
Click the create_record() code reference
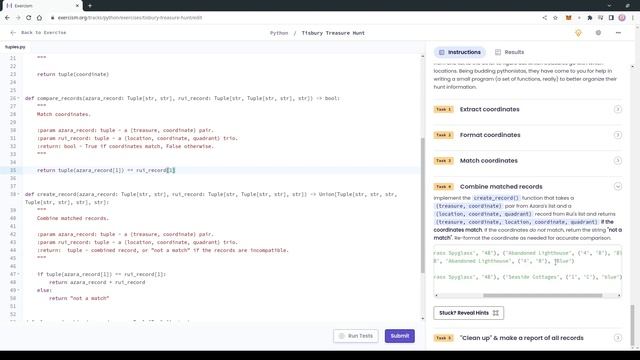(496, 198)
